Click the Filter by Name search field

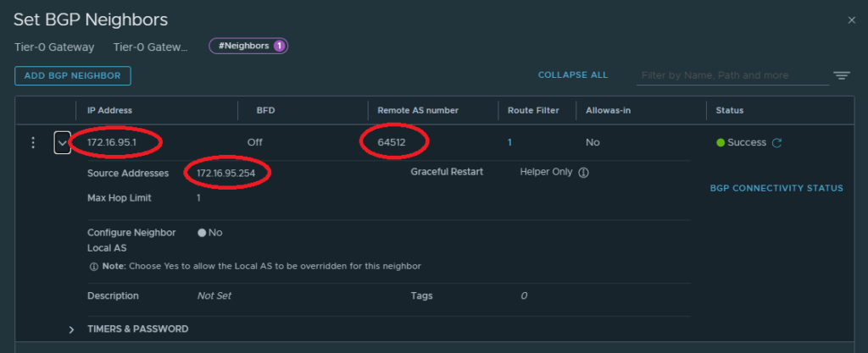click(732, 76)
